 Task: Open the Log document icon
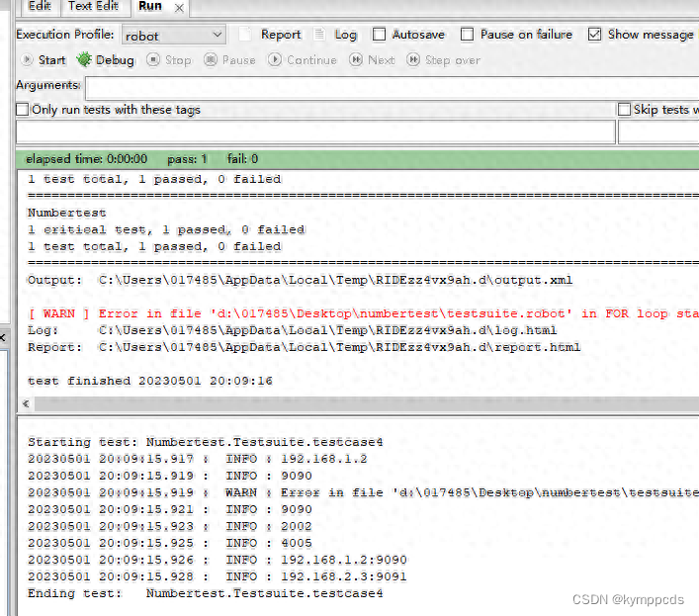click(319, 35)
